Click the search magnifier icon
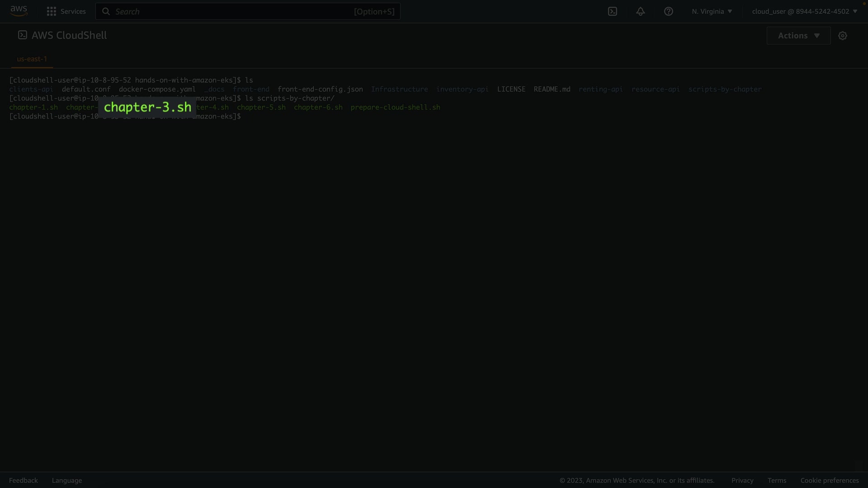Screen dimensions: 868x488 (106, 11)
